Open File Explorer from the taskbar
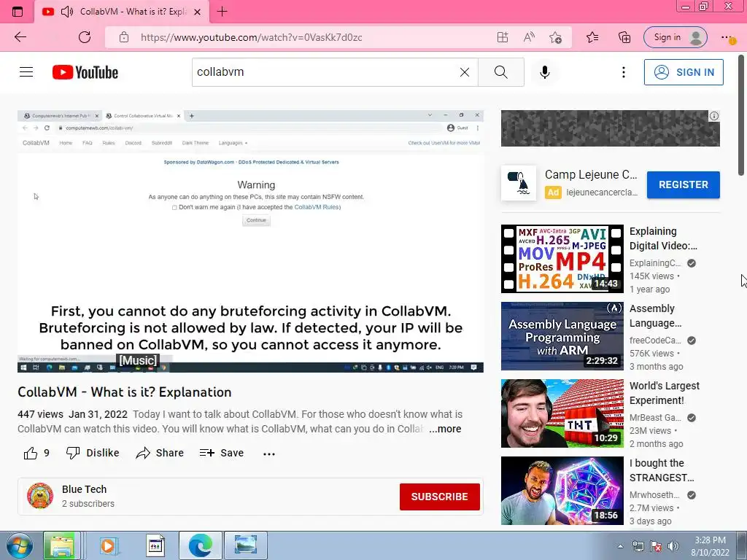 pyautogui.click(x=61, y=545)
